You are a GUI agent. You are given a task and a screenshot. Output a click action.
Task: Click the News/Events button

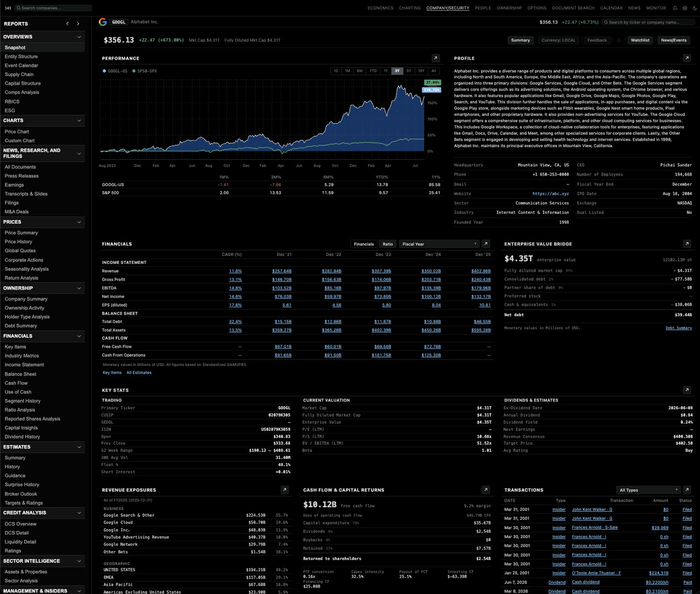(673, 40)
